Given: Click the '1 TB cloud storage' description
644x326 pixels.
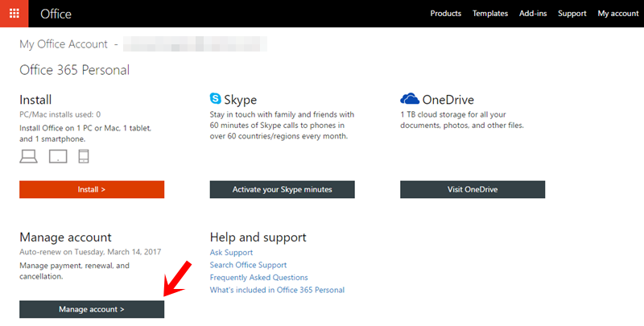Looking at the screenshot, I should click(462, 120).
